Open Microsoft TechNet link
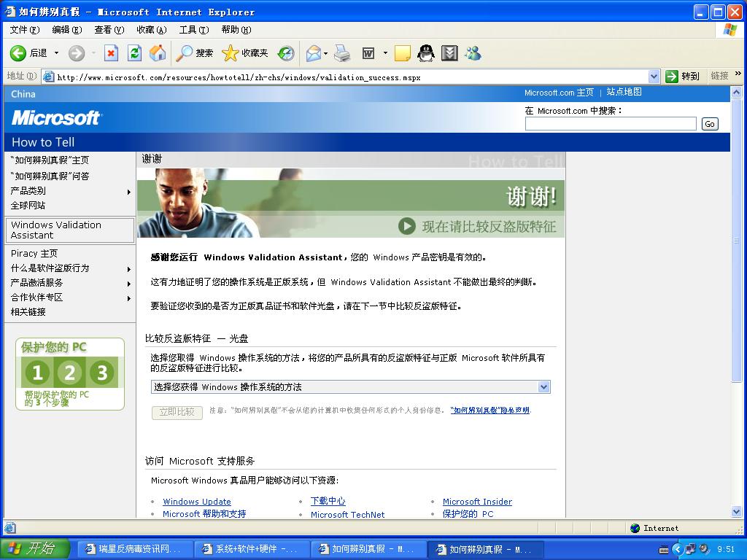 pyautogui.click(x=348, y=514)
